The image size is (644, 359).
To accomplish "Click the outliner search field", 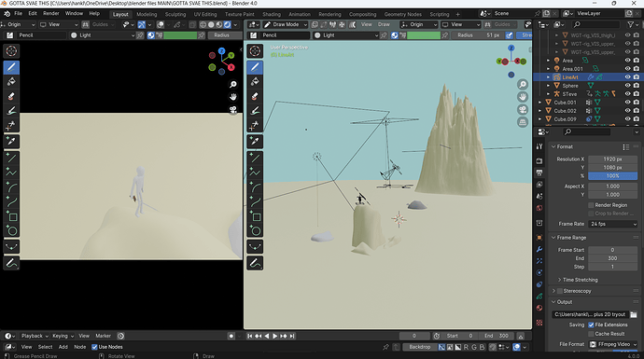I will tap(596, 24).
